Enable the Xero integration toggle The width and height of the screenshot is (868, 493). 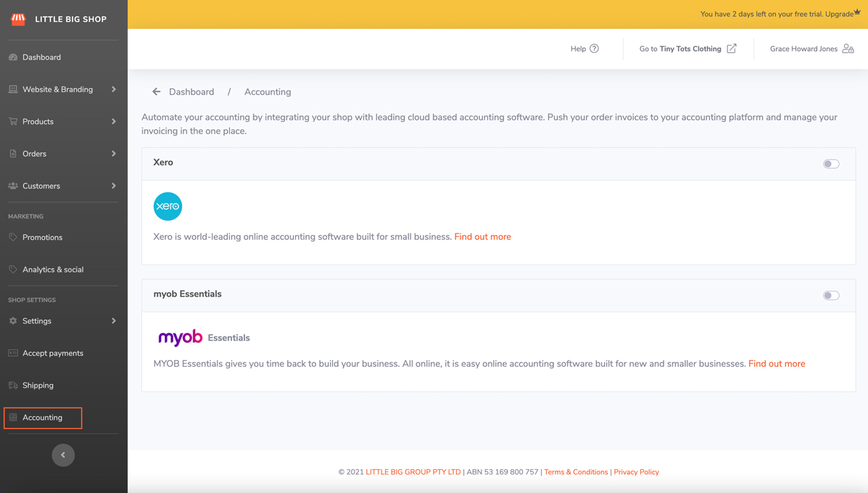[831, 164]
